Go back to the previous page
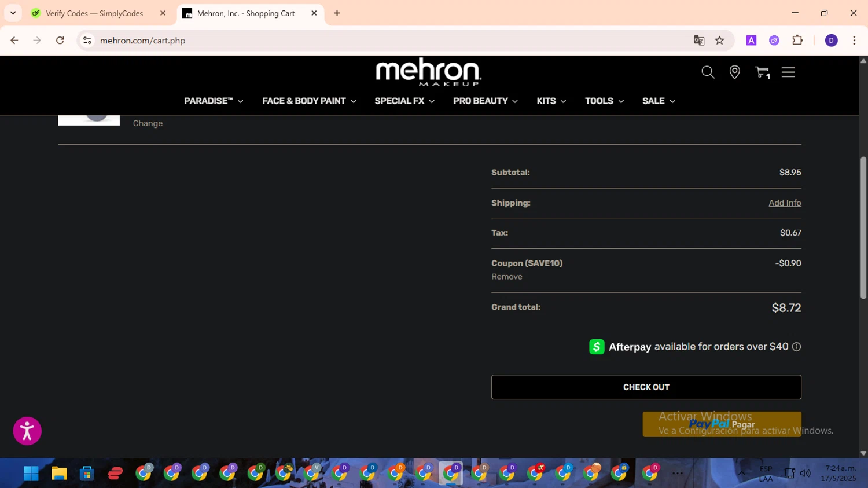This screenshot has width=868, height=488. point(14,41)
